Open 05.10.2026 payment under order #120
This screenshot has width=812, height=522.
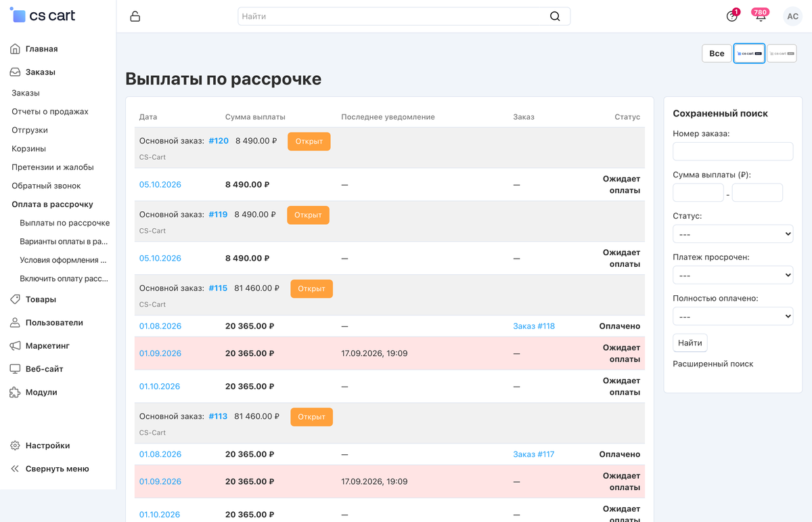pyautogui.click(x=160, y=185)
